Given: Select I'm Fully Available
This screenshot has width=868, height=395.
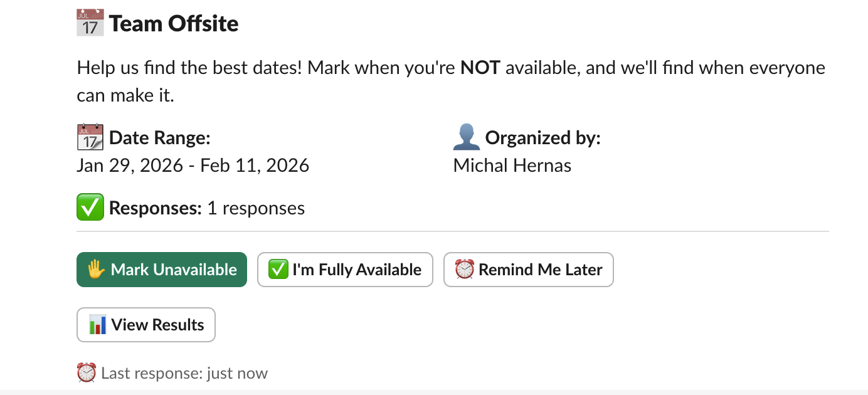Looking at the screenshot, I should (345, 269).
